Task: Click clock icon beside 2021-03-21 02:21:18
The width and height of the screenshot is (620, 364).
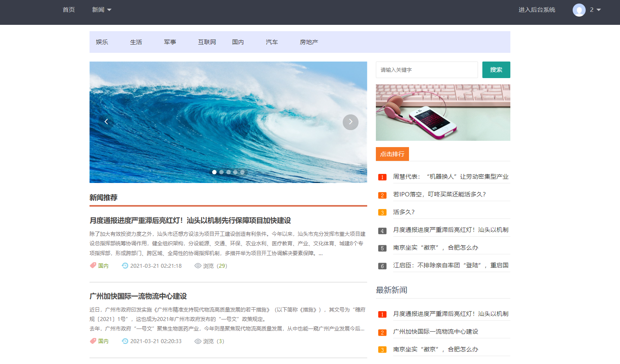Action: [125, 266]
